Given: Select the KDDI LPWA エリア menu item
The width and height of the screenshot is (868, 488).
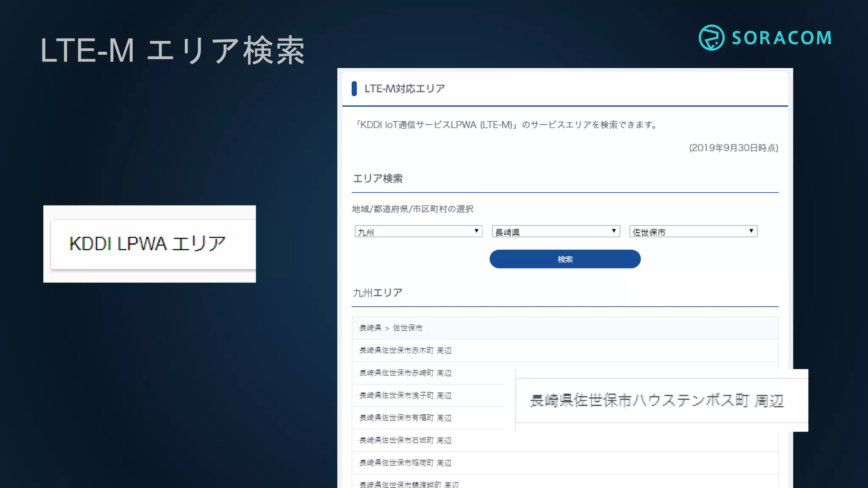Looking at the screenshot, I should coord(153,244).
